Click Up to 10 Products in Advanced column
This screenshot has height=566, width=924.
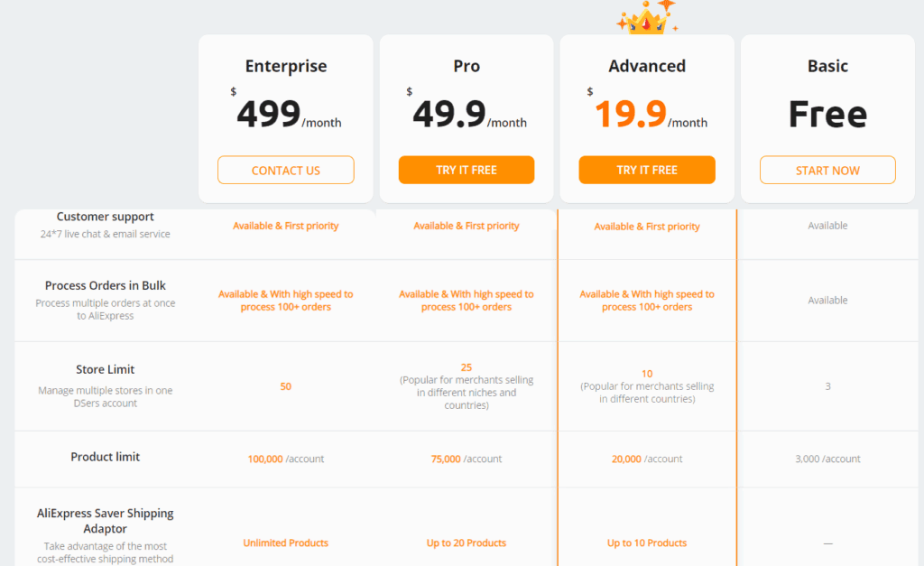[x=647, y=543]
